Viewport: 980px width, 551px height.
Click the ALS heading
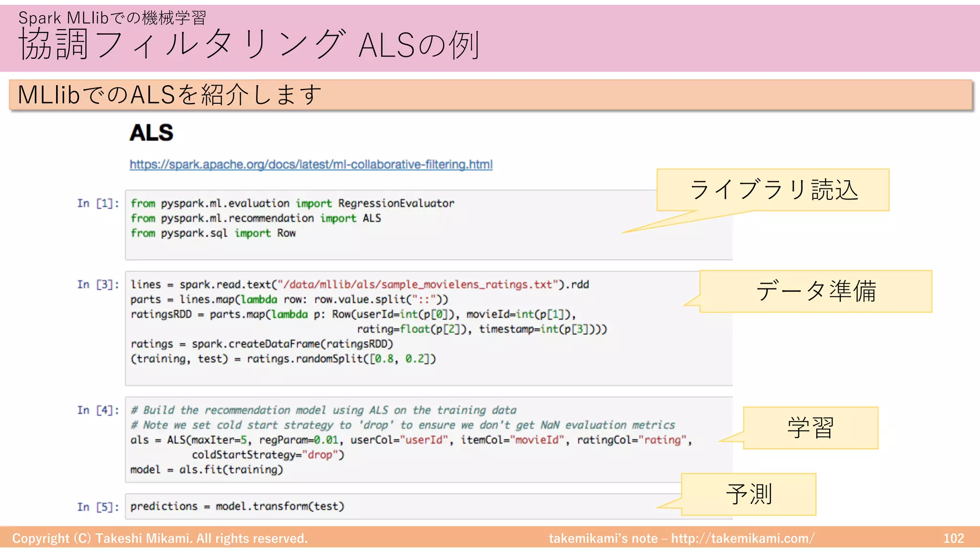coord(151,132)
